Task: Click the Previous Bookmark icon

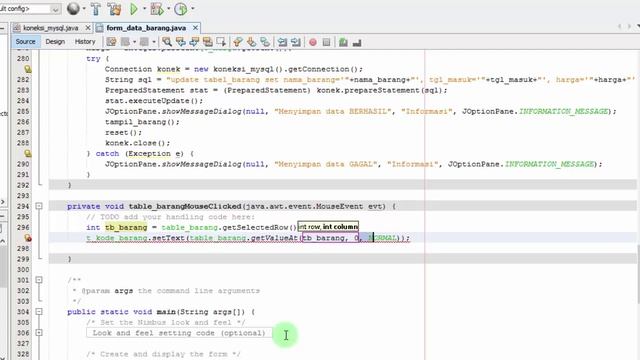Action: tap(238, 42)
